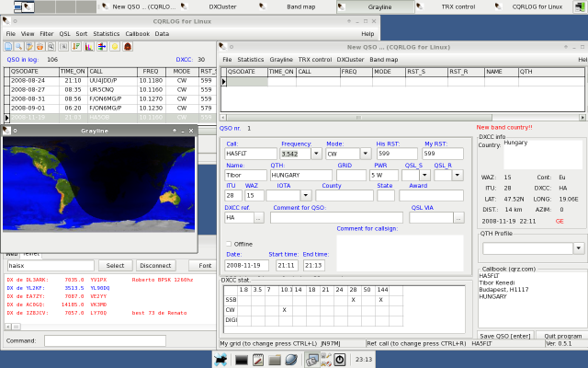This screenshot has width=588, height=368.
Task: Launch the planet web browser panel icon
Action: point(291,360)
